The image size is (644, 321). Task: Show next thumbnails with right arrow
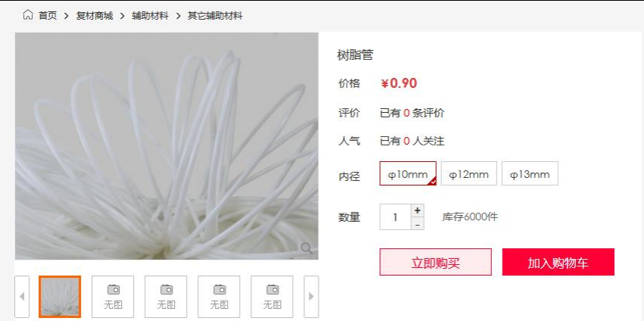(311, 296)
